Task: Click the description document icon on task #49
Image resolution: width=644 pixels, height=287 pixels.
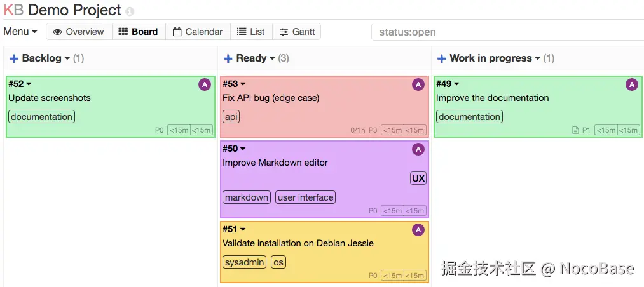Action: [575, 130]
